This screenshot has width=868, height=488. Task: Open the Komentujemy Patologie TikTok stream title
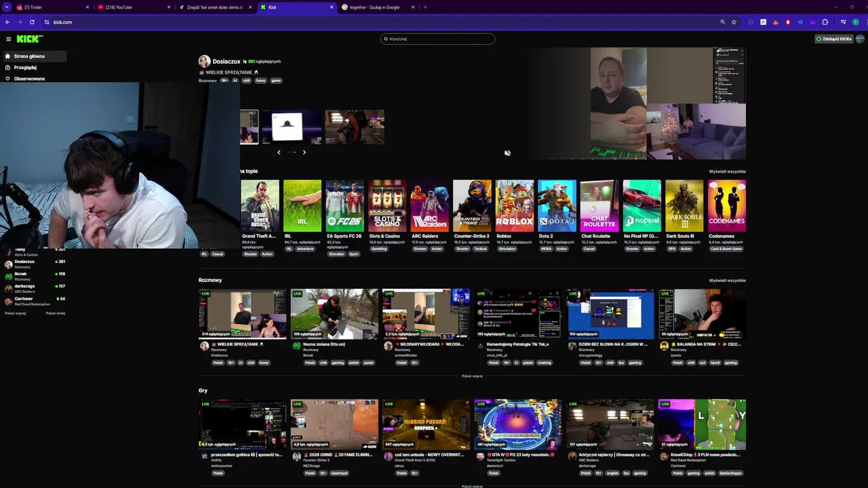(x=518, y=344)
